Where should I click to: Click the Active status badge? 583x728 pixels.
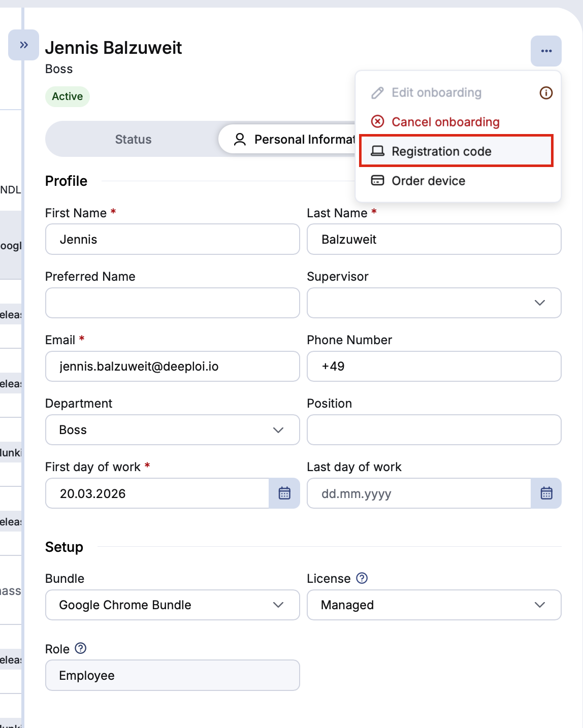[x=68, y=96]
